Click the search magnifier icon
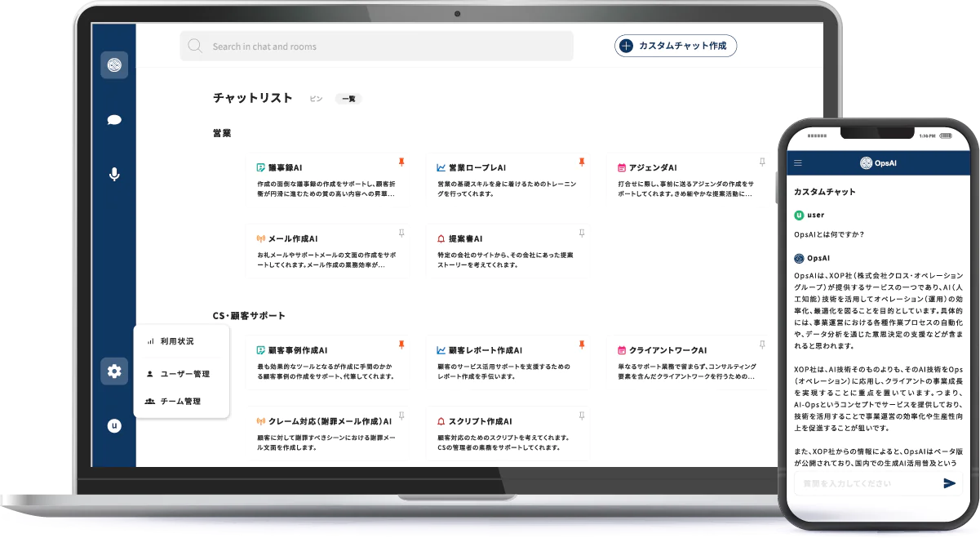Viewport: 980px width, 538px height. click(195, 46)
